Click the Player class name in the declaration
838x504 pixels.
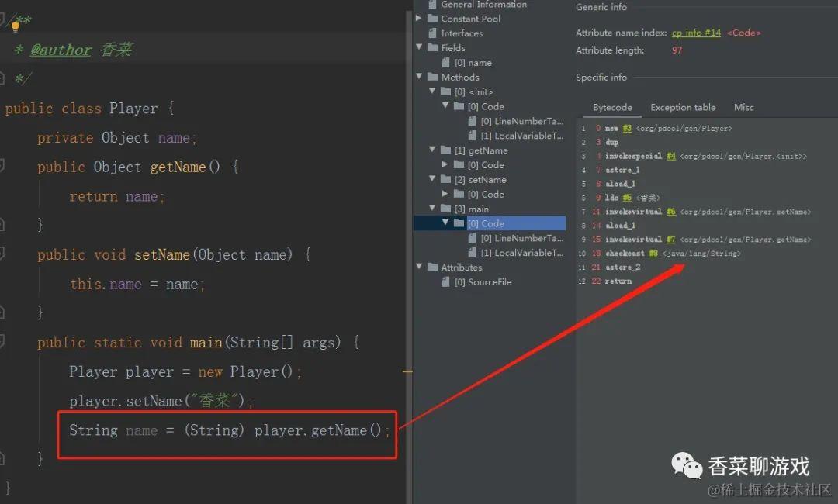[x=133, y=109]
